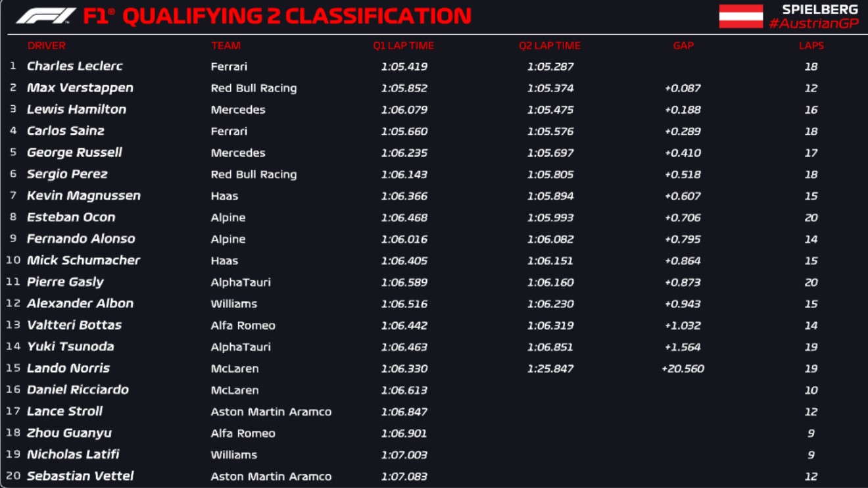Click Daniel Ricciardo's Q1 time 1:06.613
The image size is (868, 488).
point(404,390)
